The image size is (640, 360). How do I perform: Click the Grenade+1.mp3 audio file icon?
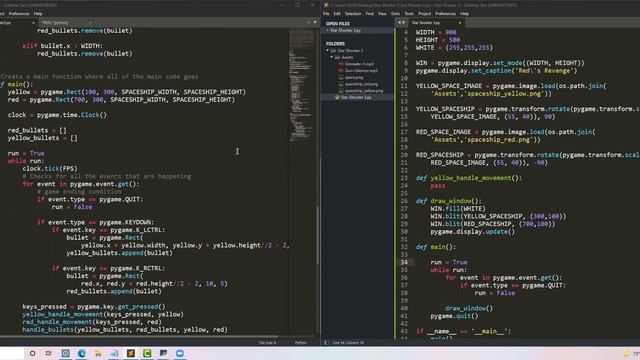coord(341,64)
